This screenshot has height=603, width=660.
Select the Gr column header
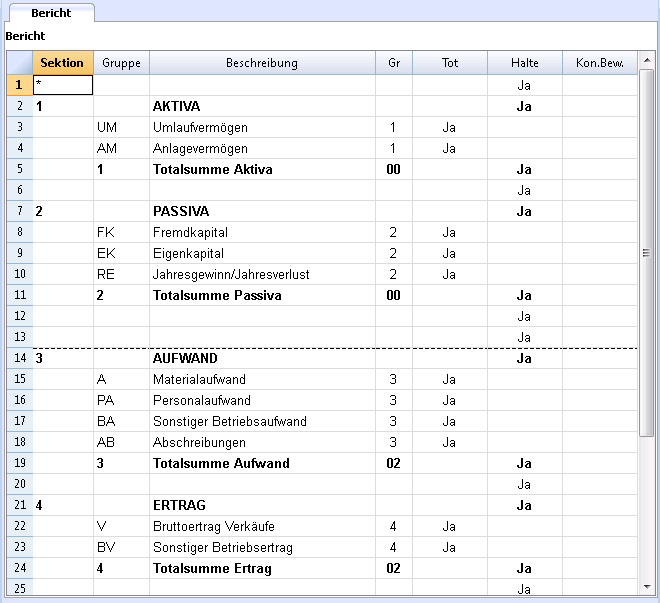394,63
